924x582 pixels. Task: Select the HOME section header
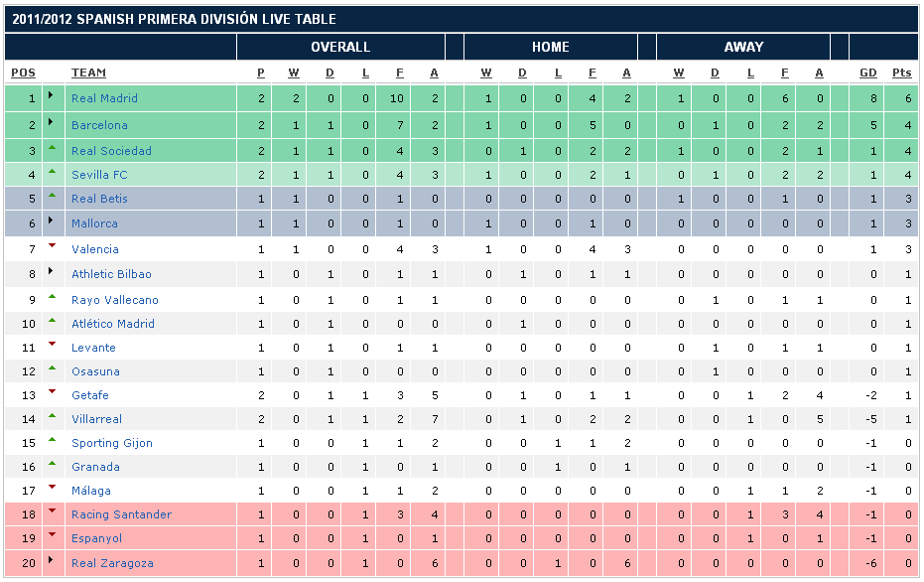pos(550,47)
